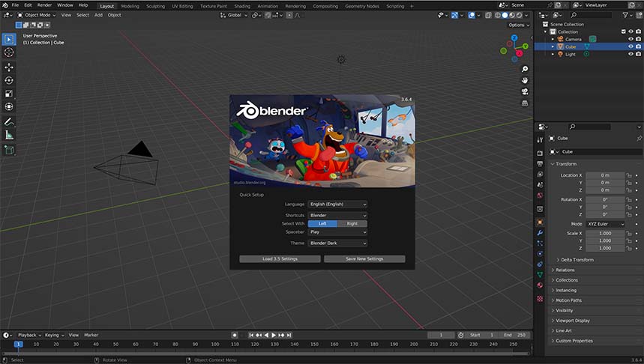This screenshot has height=364, width=644.
Task: Click the End frame 250 field
Action: [514, 336]
